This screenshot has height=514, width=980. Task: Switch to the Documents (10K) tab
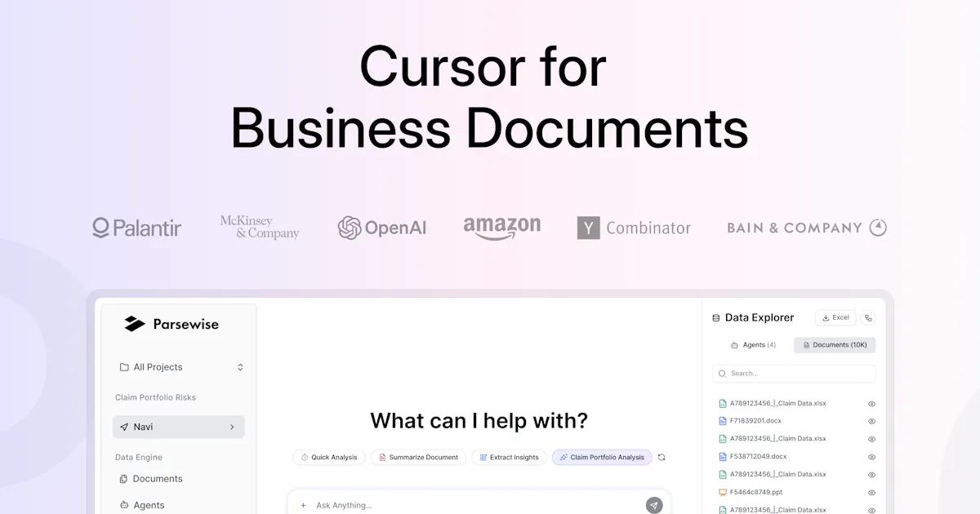[x=835, y=345]
